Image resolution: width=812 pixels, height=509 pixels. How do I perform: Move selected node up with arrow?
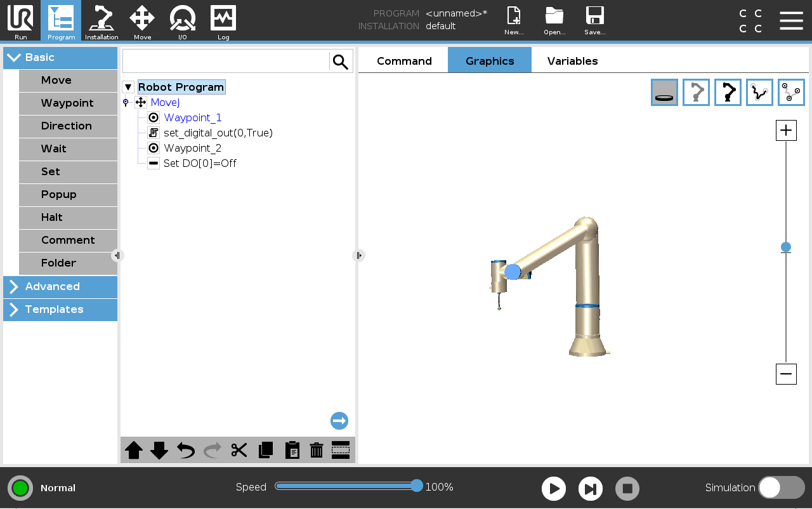coord(134,450)
